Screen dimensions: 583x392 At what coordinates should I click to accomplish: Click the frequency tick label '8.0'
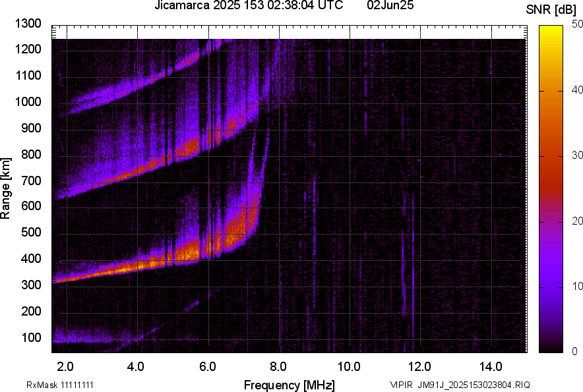click(x=278, y=367)
